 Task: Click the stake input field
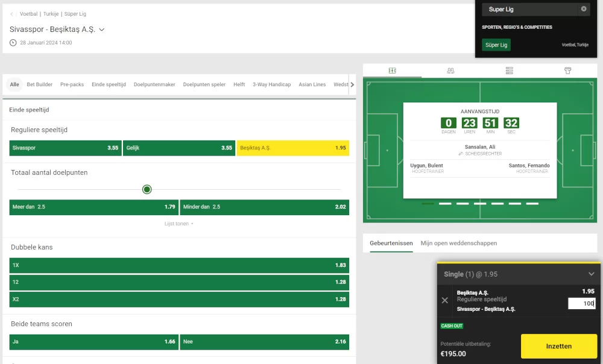(x=582, y=303)
